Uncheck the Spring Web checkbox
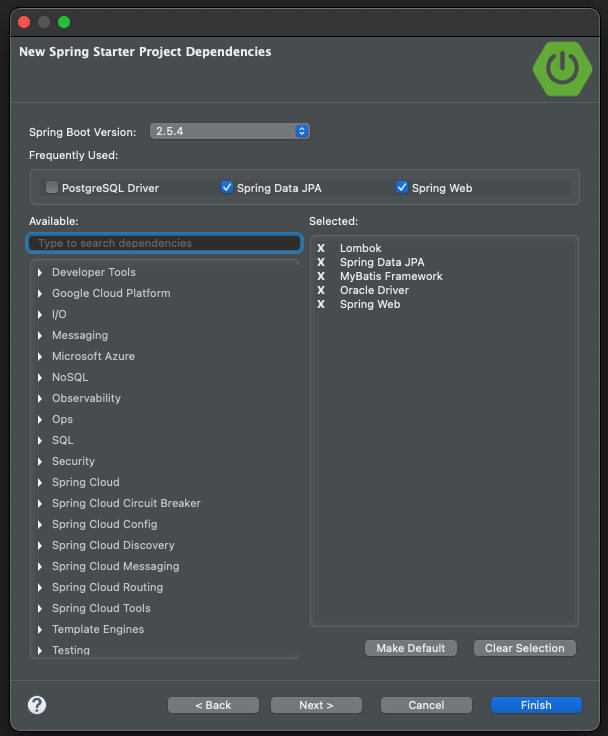 [402, 187]
